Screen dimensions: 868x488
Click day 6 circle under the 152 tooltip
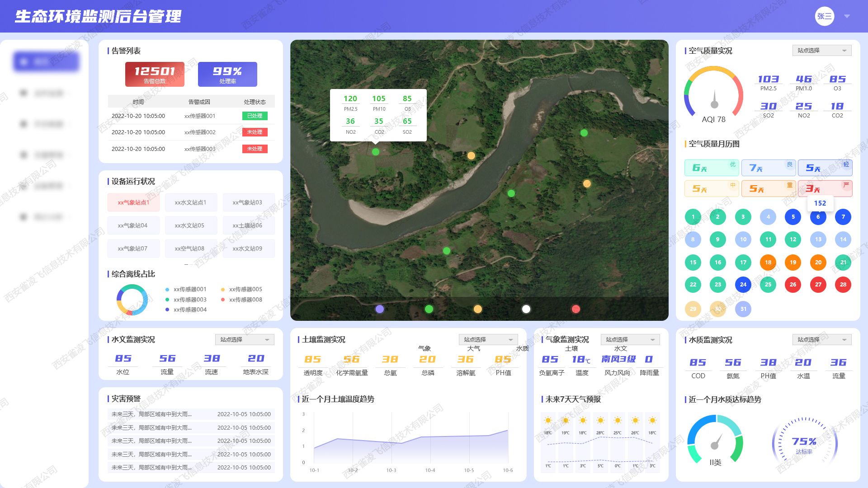click(x=818, y=217)
